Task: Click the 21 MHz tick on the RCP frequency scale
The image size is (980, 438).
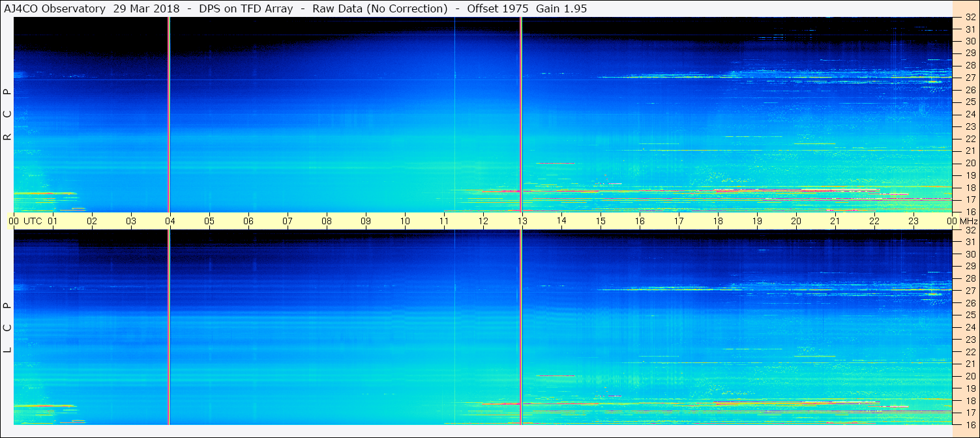Action: point(970,151)
